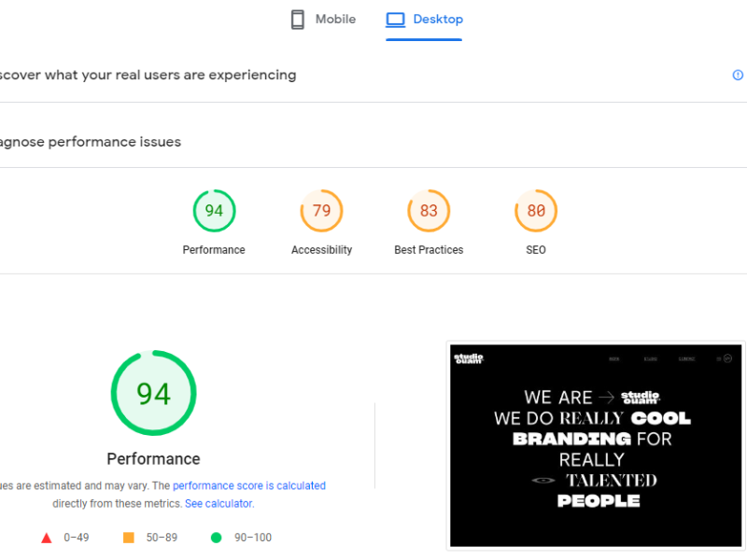Open the 'performance score is calculated' link

249,486
